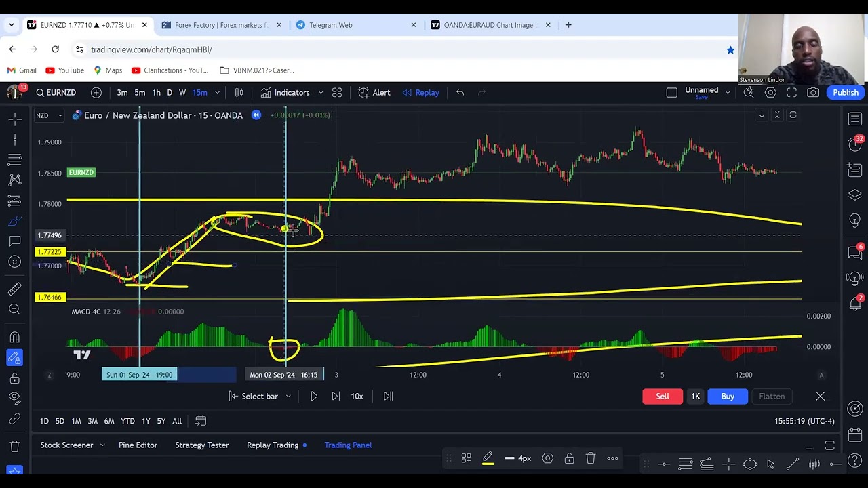Select the brush drawing tool in left sidebar
This screenshot has height=488, width=868.
pos(14,222)
